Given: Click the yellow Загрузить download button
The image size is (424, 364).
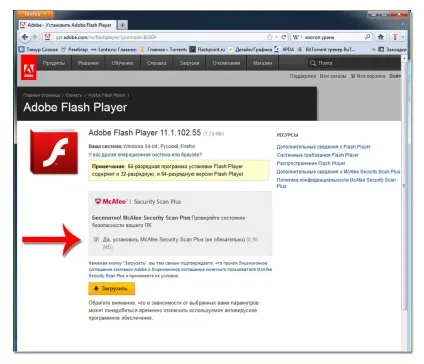Looking at the screenshot, I should pyautogui.click(x=112, y=289).
